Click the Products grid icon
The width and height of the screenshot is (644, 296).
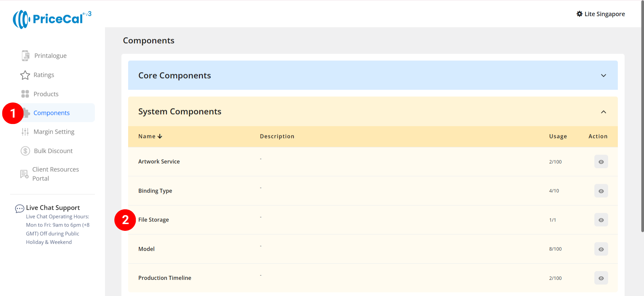(x=25, y=94)
